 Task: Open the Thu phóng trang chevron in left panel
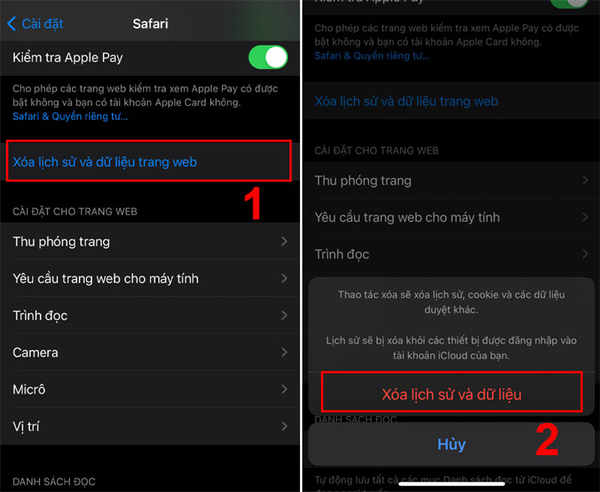284,241
